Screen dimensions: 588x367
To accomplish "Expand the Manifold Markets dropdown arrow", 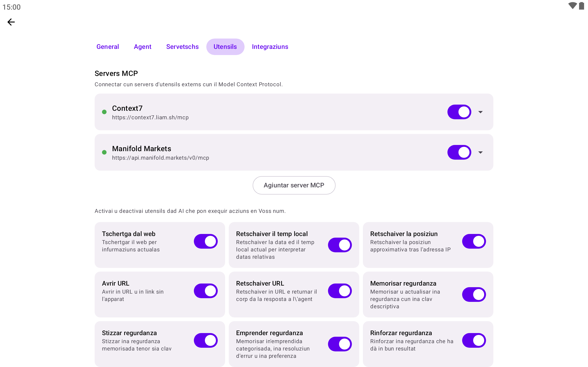I will [480, 152].
